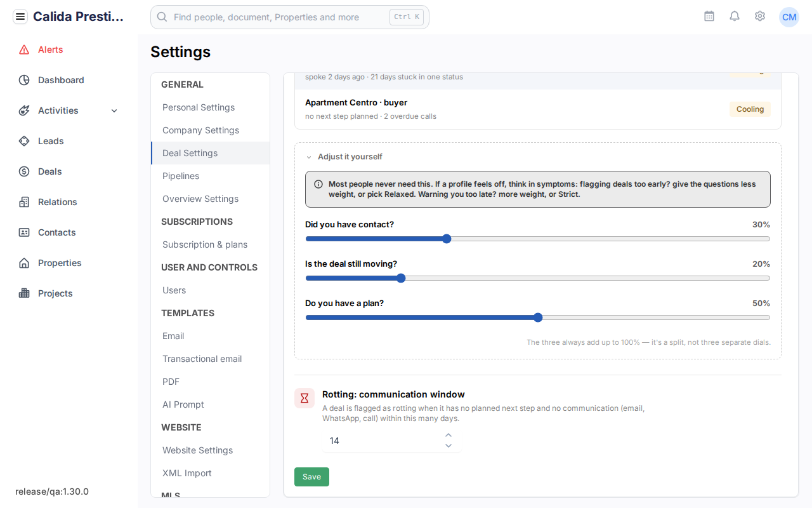This screenshot has height=508, width=812.
Task: Open XML Import settings
Action: [x=211, y=473]
